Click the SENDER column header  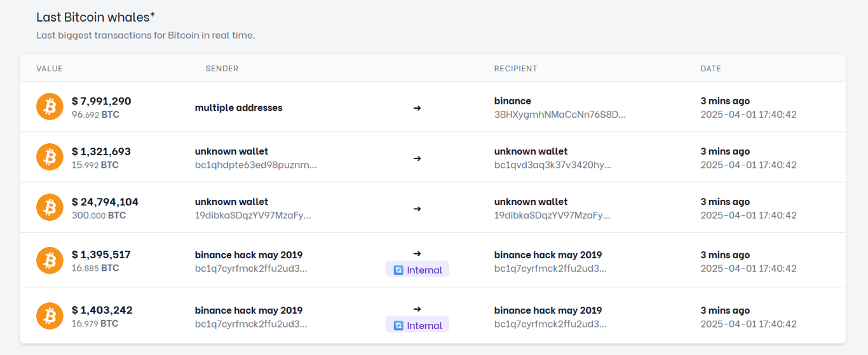[x=222, y=69]
